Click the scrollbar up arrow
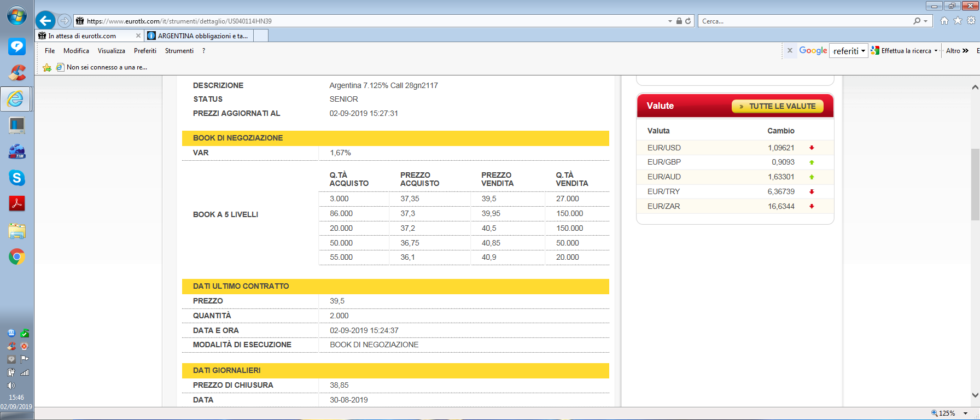 coord(975,87)
